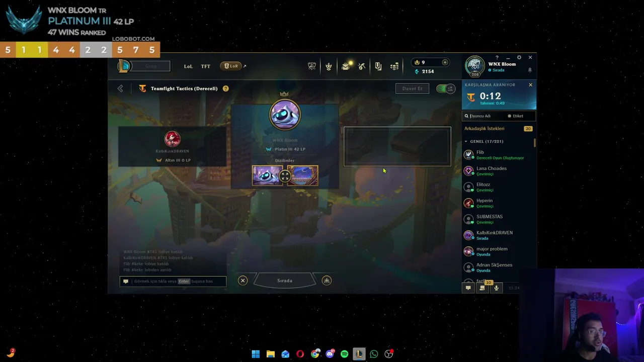
Task: Click the Altın III 0 LP rank text
Action: click(x=178, y=160)
